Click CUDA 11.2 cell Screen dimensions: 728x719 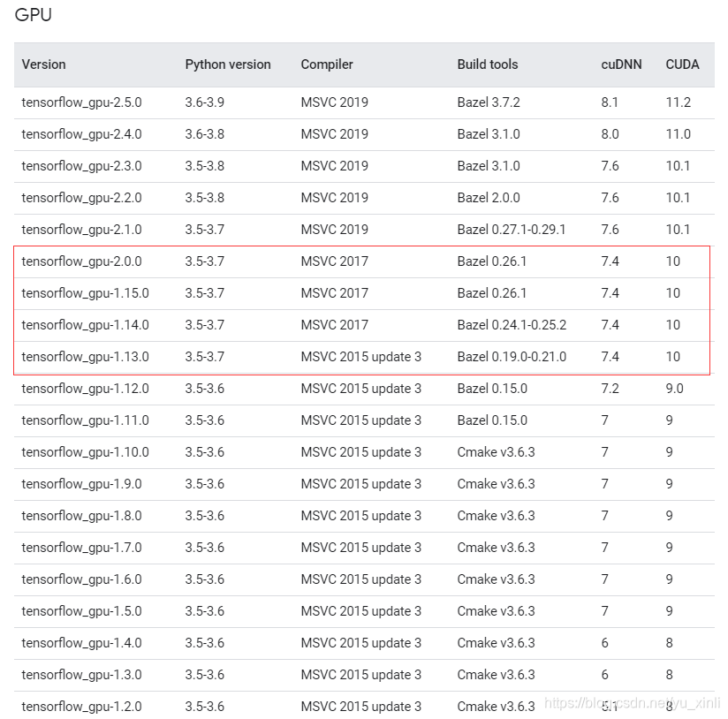point(679,102)
